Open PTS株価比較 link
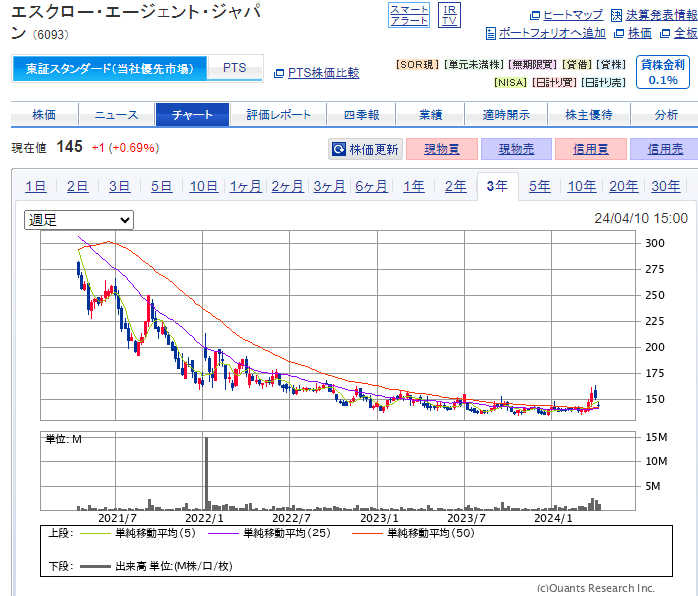 click(x=323, y=73)
